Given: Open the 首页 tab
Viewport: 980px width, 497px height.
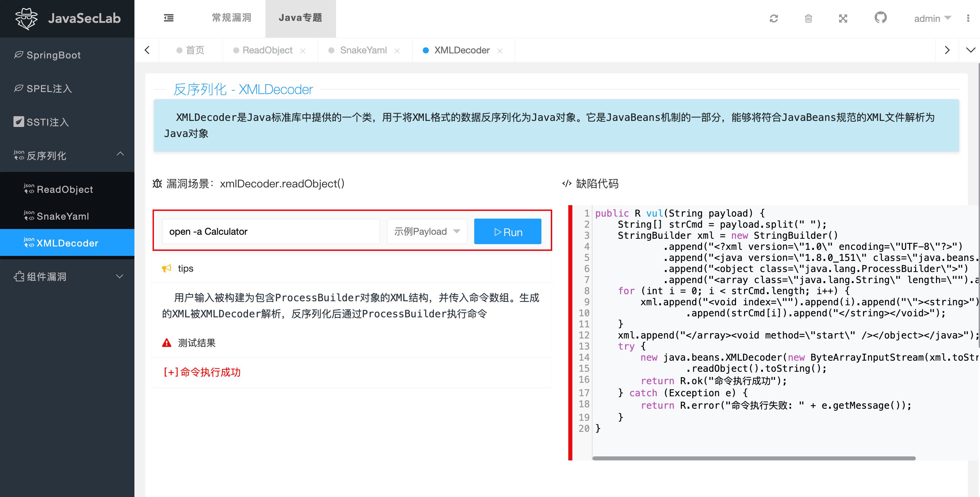Looking at the screenshot, I should (191, 50).
